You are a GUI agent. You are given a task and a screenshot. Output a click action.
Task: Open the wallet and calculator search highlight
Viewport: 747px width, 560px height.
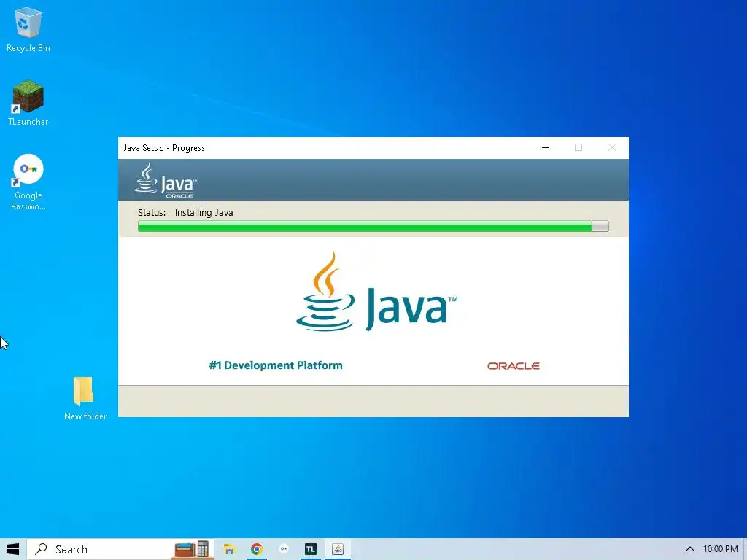[x=192, y=549]
